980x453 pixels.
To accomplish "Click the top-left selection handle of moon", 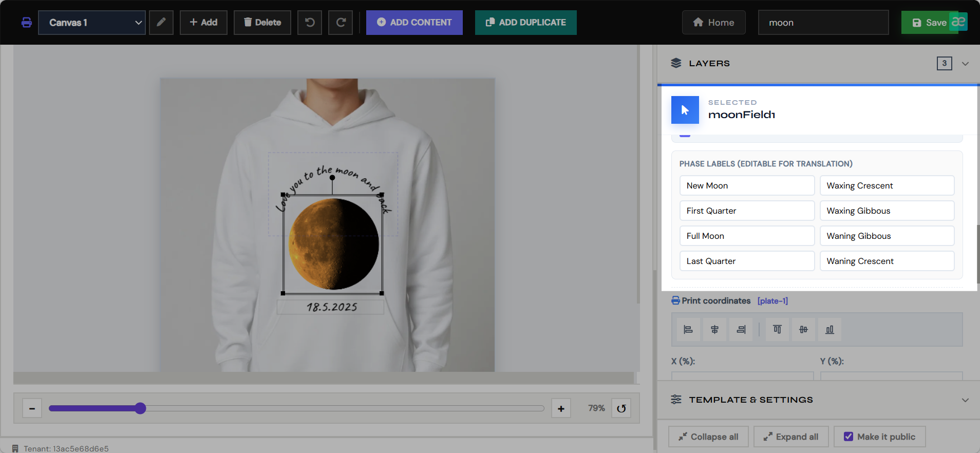I will [x=283, y=195].
